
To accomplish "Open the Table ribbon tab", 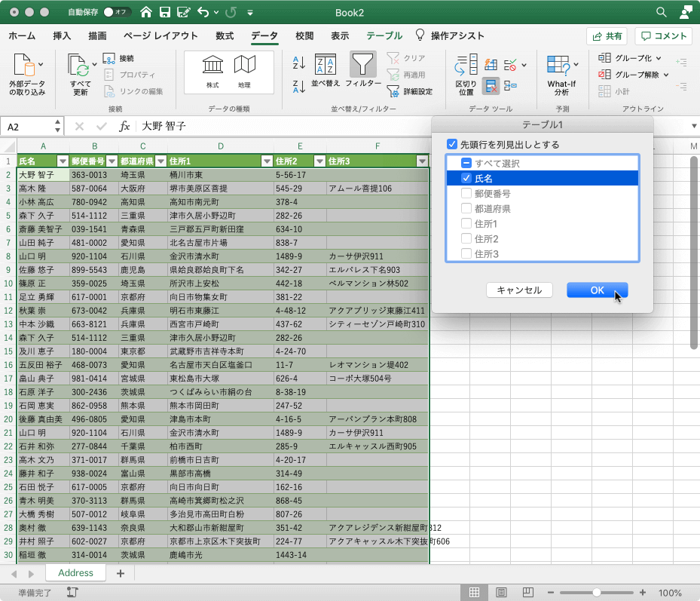I will [x=384, y=35].
